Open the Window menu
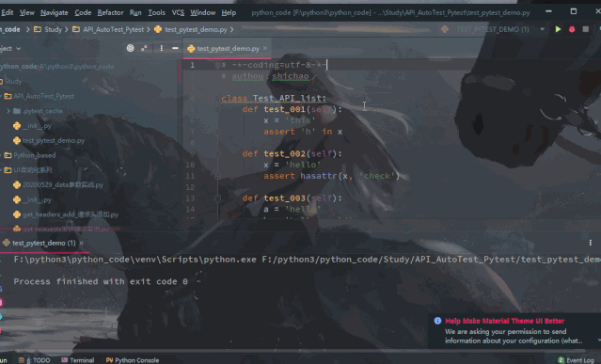Viewport: 601px width, 364px height. coord(203,12)
